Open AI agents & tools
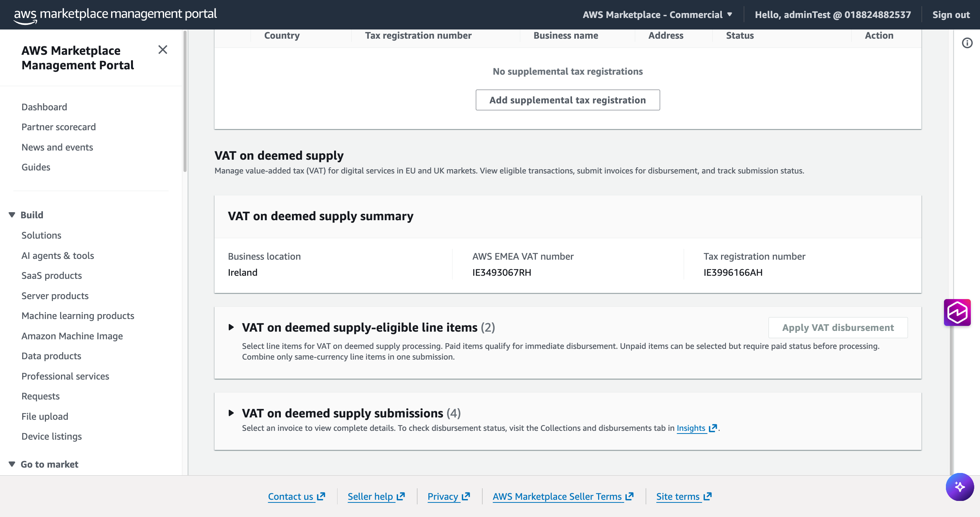Screen dimensions: 980x517 (x=58, y=255)
